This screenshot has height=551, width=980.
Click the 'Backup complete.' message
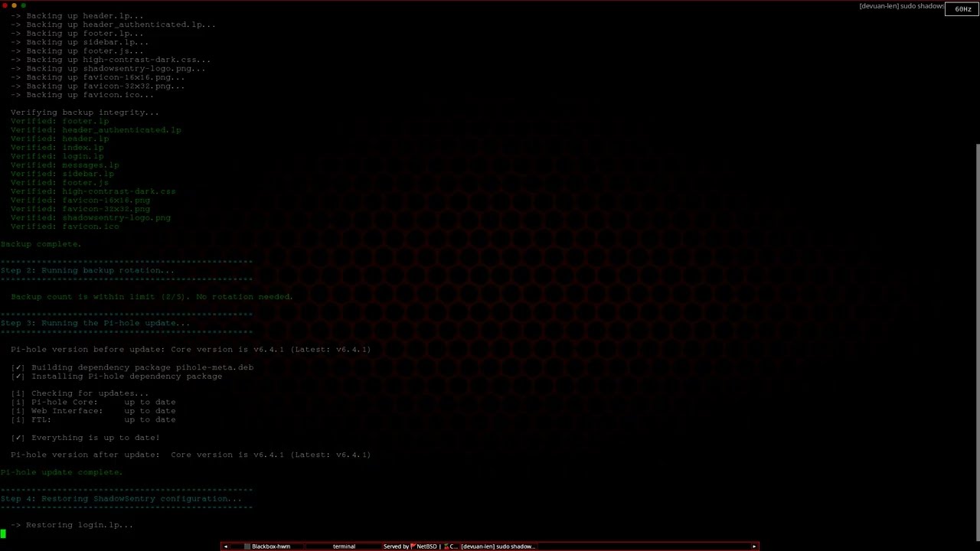[41, 244]
